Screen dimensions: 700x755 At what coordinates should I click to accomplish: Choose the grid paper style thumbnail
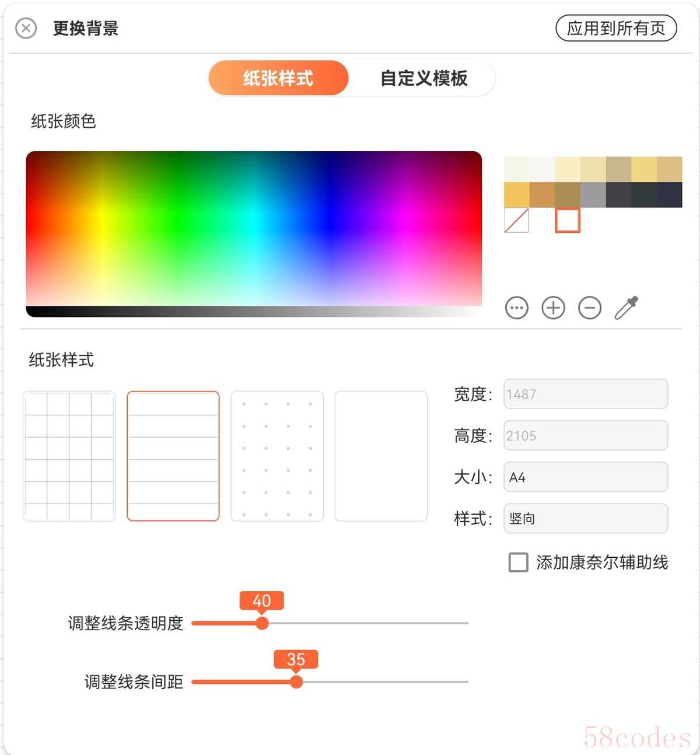[69, 456]
